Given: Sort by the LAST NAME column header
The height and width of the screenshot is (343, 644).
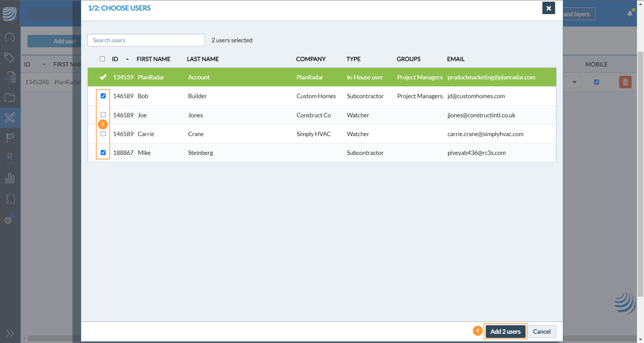Looking at the screenshot, I should click(203, 59).
